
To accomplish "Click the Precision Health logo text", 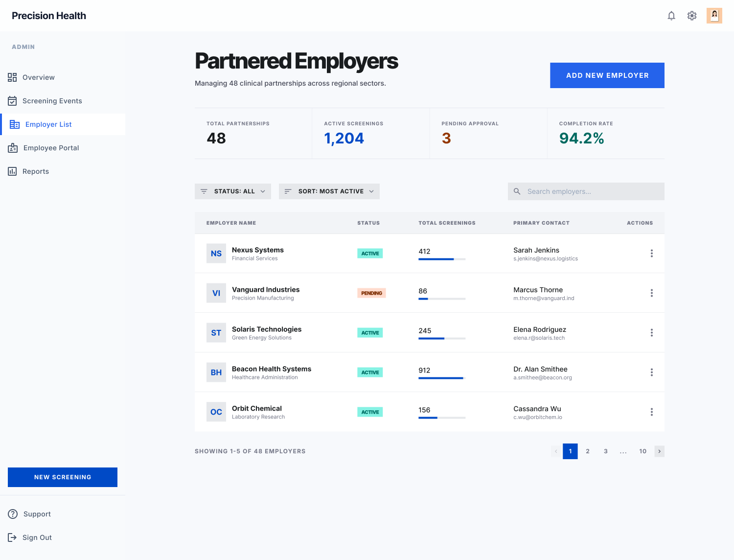I will [49, 16].
